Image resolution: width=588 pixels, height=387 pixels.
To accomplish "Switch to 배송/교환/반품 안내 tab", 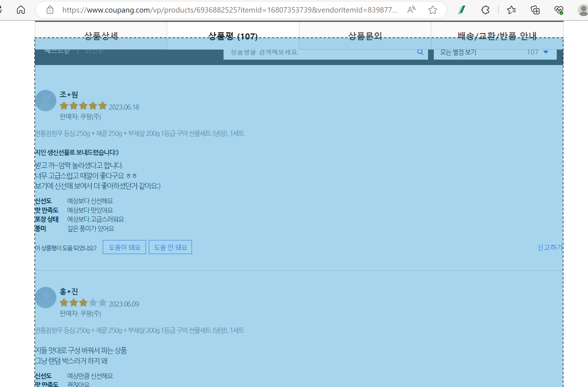I will [497, 36].
